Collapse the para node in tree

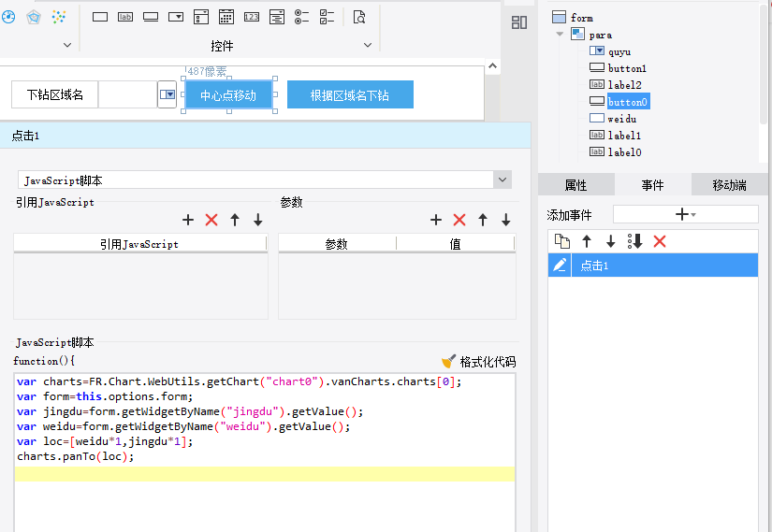tap(560, 34)
